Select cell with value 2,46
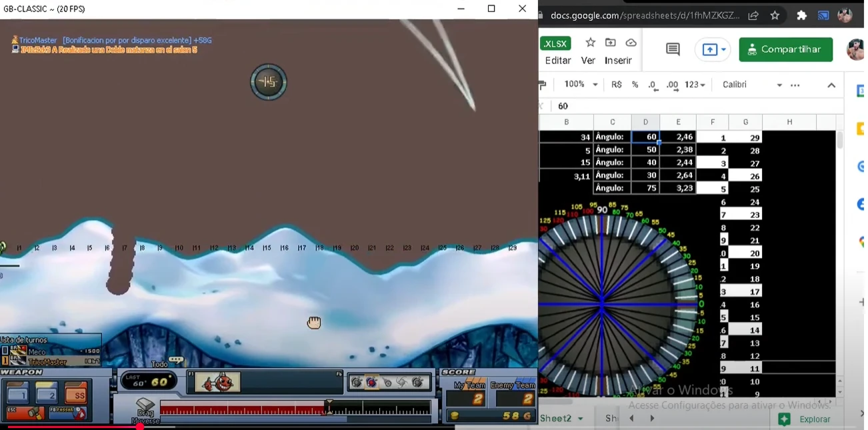868x430 pixels. point(678,137)
